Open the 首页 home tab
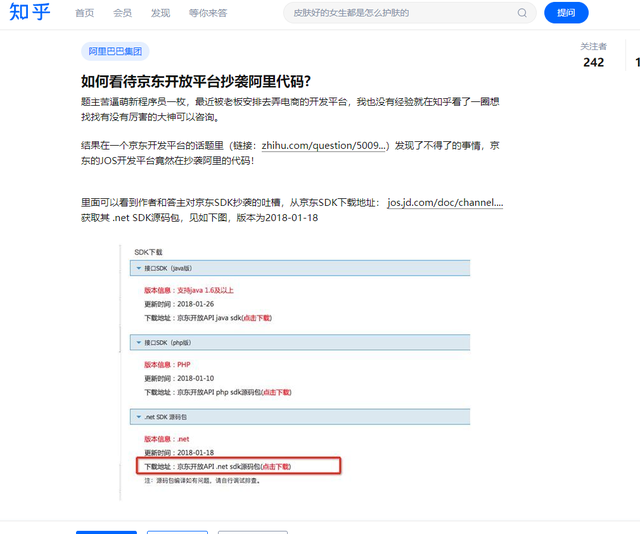This screenshot has width=640, height=534. [x=85, y=13]
